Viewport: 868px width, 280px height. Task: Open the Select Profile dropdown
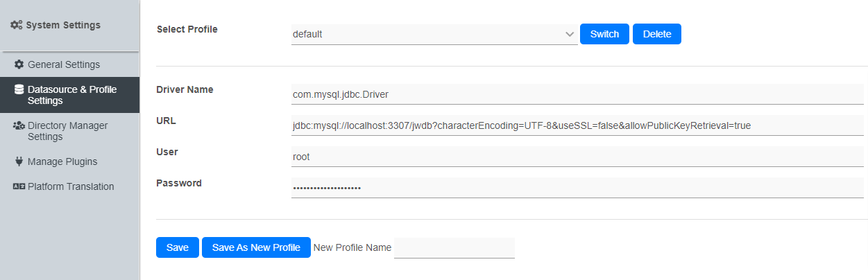coord(434,34)
